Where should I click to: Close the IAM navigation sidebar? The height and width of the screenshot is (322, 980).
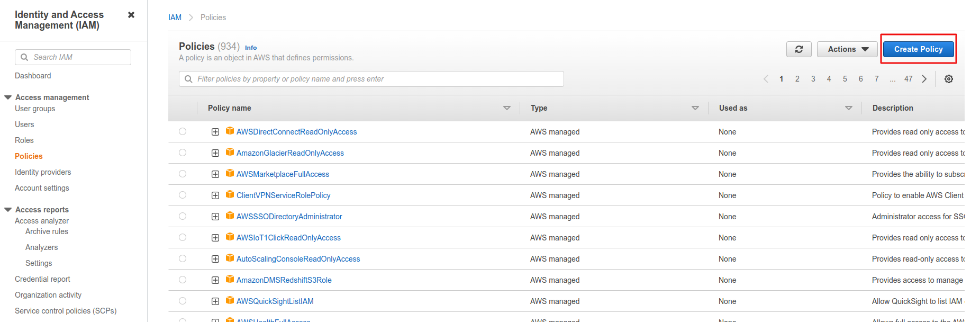click(x=131, y=15)
